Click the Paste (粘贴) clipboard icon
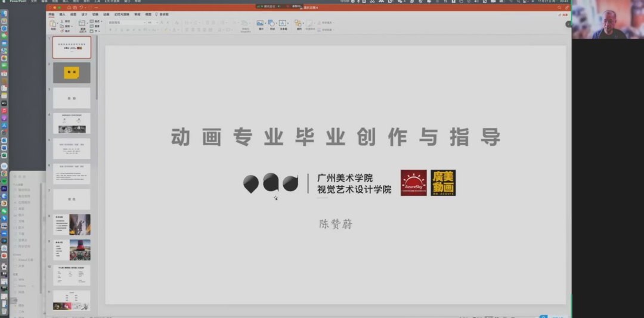This screenshot has width=644, height=318. (x=53, y=23)
